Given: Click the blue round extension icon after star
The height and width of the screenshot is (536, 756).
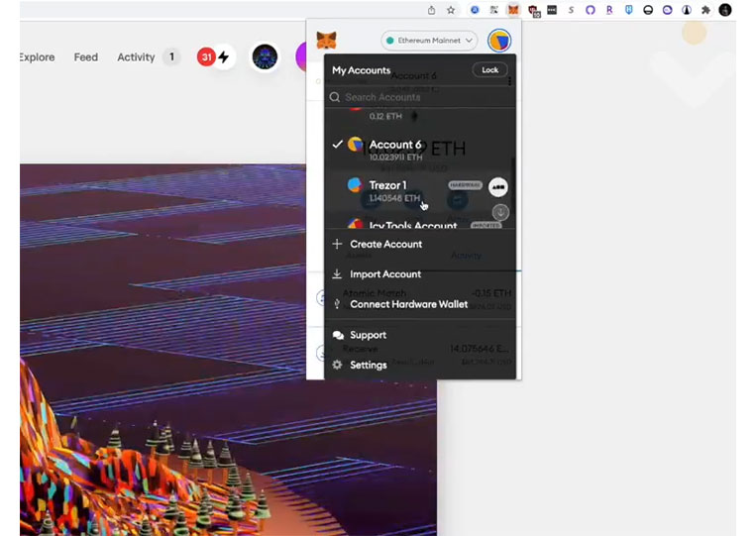Looking at the screenshot, I should click(x=475, y=10).
